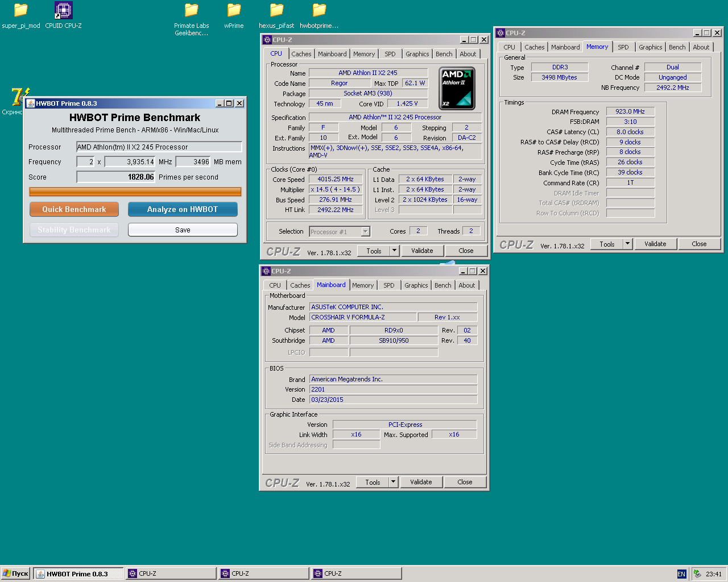This screenshot has height=582, width=728.
Task: Click the Memory Size value 3498 MBytes
Action: click(x=560, y=77)
